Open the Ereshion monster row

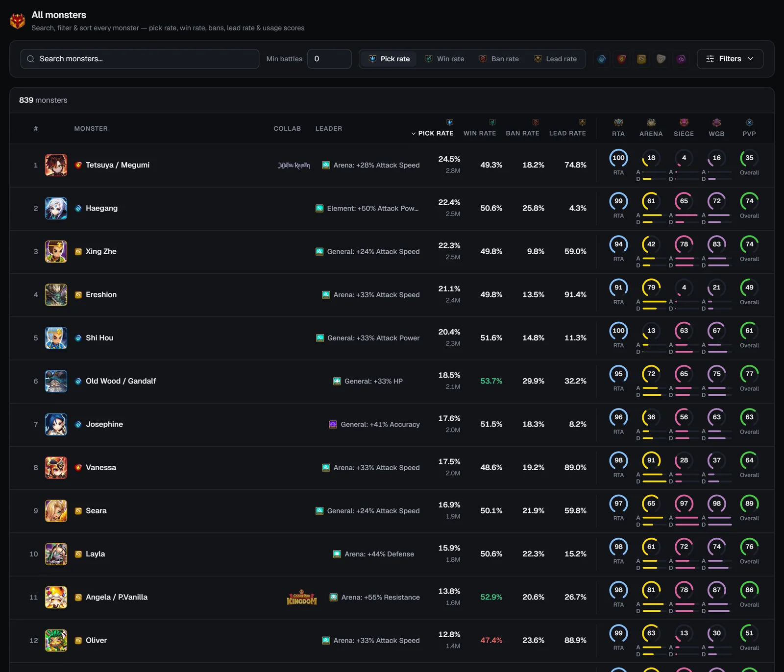tap(392, 295)
